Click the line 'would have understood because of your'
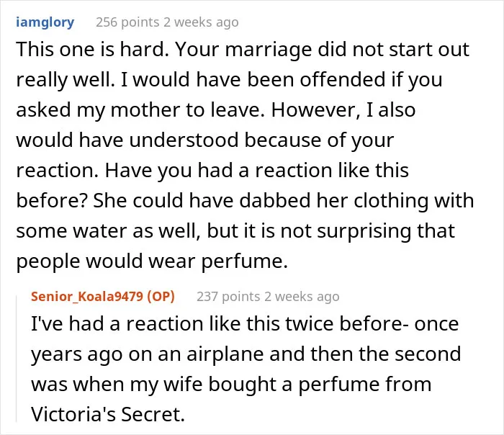The width and height of the screenshot is (504, 435). (205, 140)
